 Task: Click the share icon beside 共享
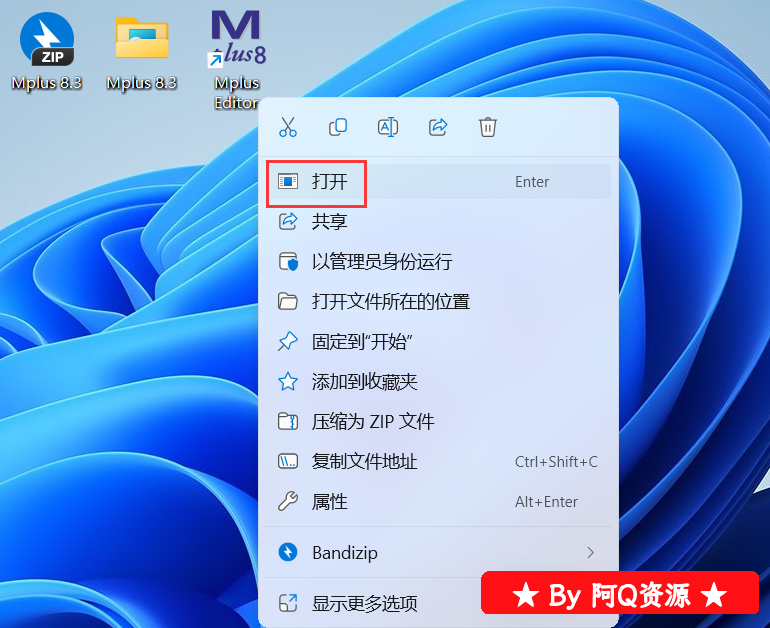[x=288, y=221]
